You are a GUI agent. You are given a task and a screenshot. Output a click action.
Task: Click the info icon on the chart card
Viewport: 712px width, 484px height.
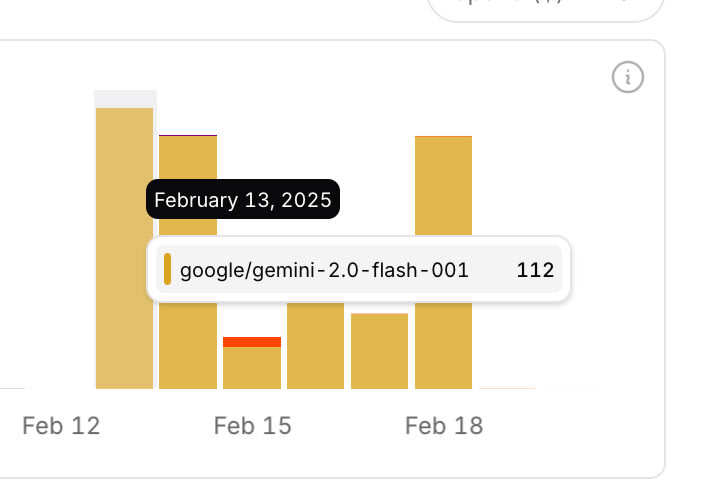[627, 77]
